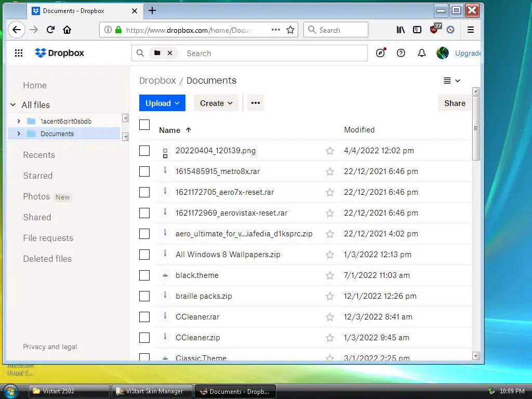Open the Dropbox app grid icon
This screenshot has height=399, width=532.
click(x=19, y=53)
